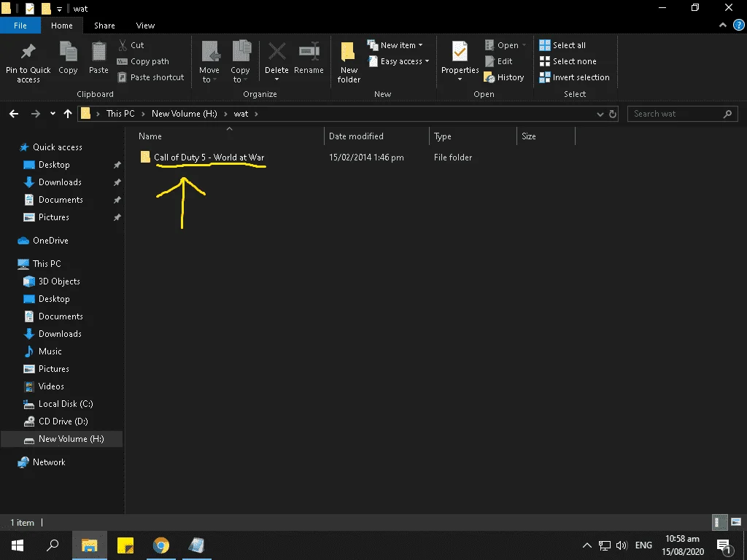Viewport: 747px width, 560px height.
Task: Click Select none
Action: pyautogui.click(x=568, y=61)
